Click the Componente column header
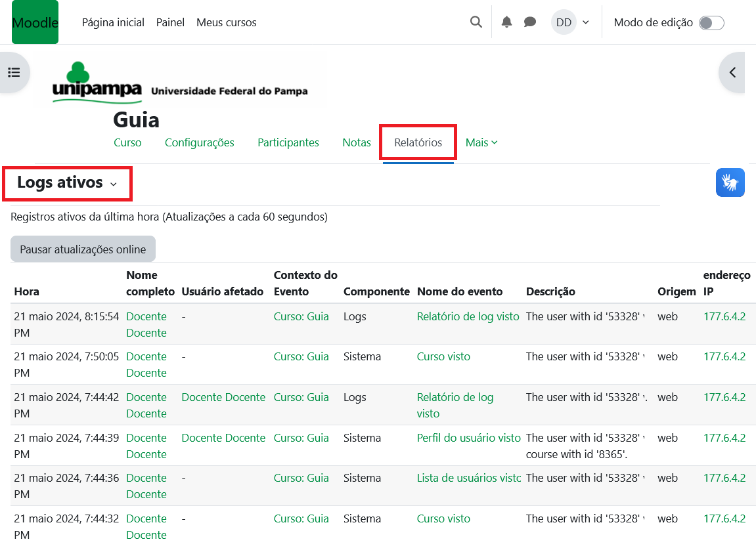756x550 pixels. point(376,291)
